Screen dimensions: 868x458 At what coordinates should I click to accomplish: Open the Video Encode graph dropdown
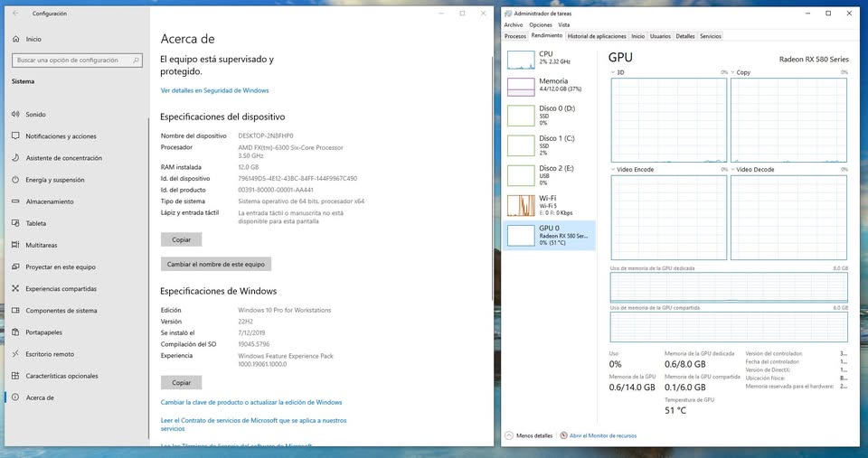pos(613,169)
